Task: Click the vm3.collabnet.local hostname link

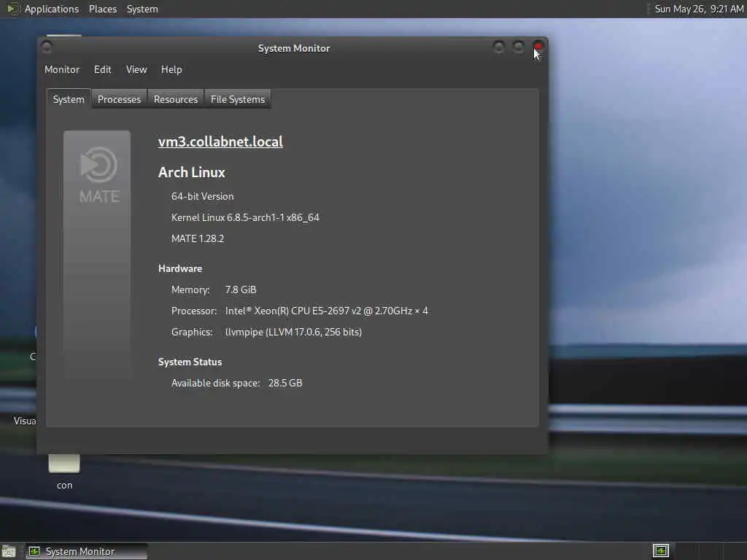Action: [220, 141]
